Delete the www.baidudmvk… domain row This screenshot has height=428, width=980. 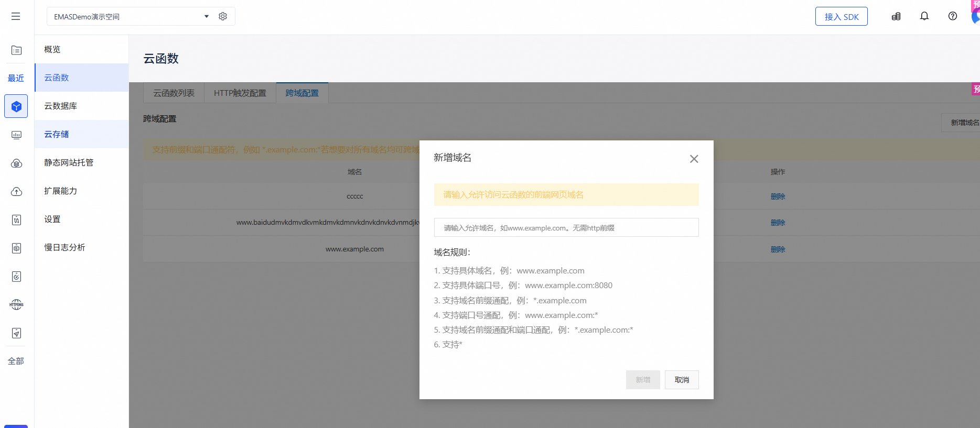coord(778,223)
